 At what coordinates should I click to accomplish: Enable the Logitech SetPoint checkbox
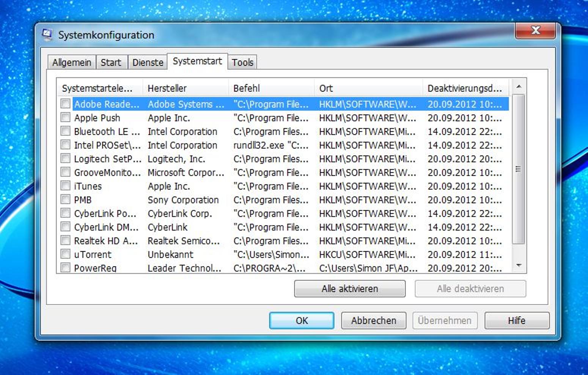[66, 158]
